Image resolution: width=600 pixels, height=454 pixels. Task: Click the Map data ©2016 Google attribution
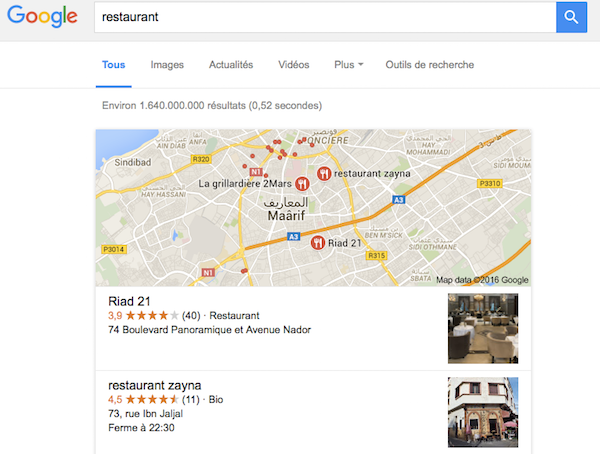(x=482, y=280)
